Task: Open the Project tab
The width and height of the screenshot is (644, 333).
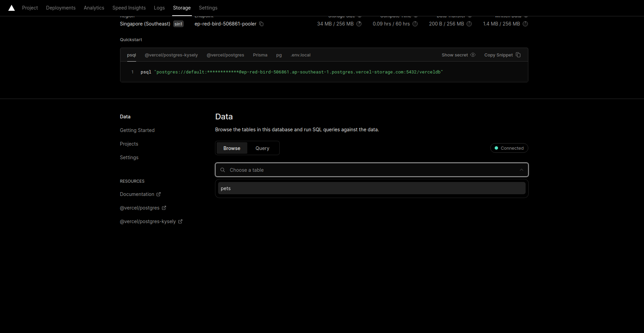Action: [30, 8]
